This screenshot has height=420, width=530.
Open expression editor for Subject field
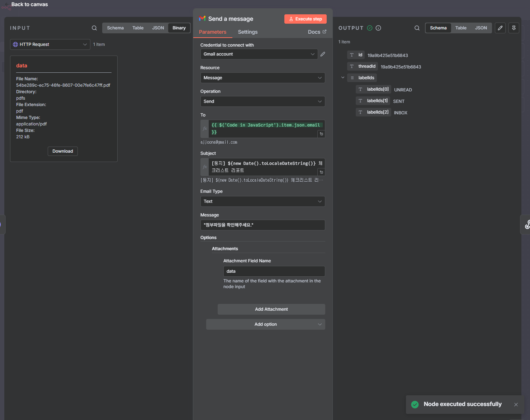pos(321,172)
